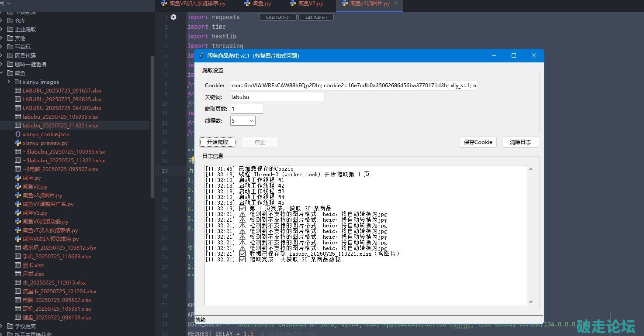Expand the xianyu_images folder

click(9, 82)
